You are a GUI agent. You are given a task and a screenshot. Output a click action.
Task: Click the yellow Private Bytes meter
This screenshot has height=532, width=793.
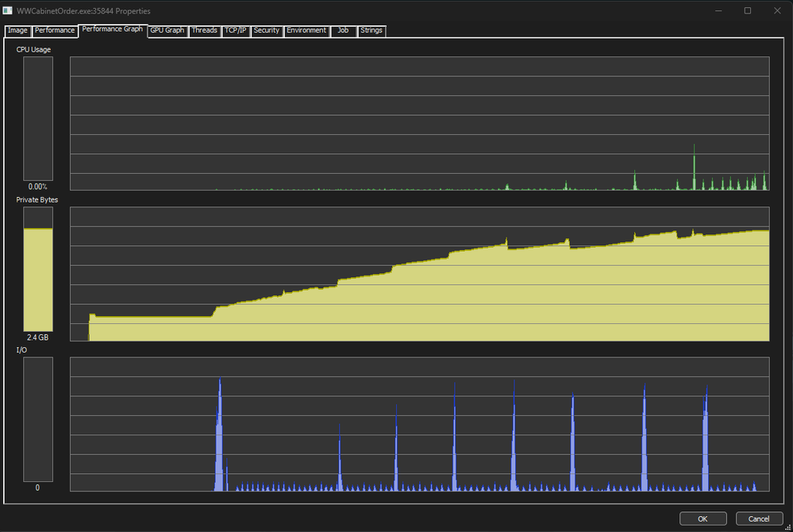pos(38,278)
